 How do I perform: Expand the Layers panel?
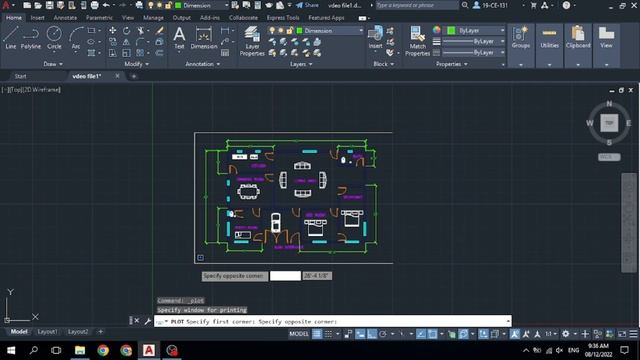[301, 64]
